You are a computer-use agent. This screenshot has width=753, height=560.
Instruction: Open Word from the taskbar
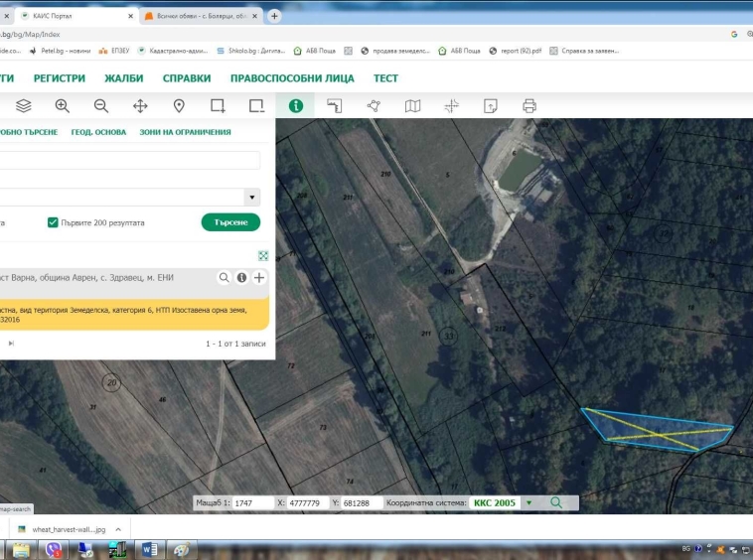tap(149, 549)
